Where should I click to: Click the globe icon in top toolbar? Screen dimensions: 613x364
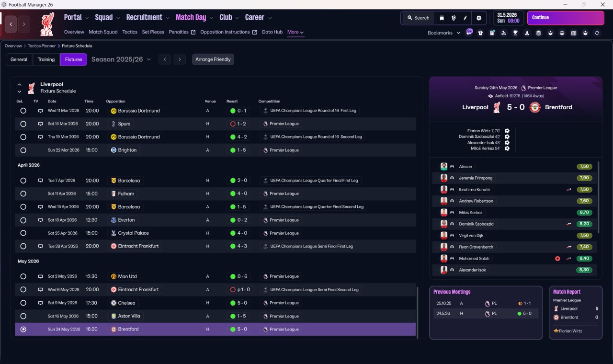coord(454,18)
